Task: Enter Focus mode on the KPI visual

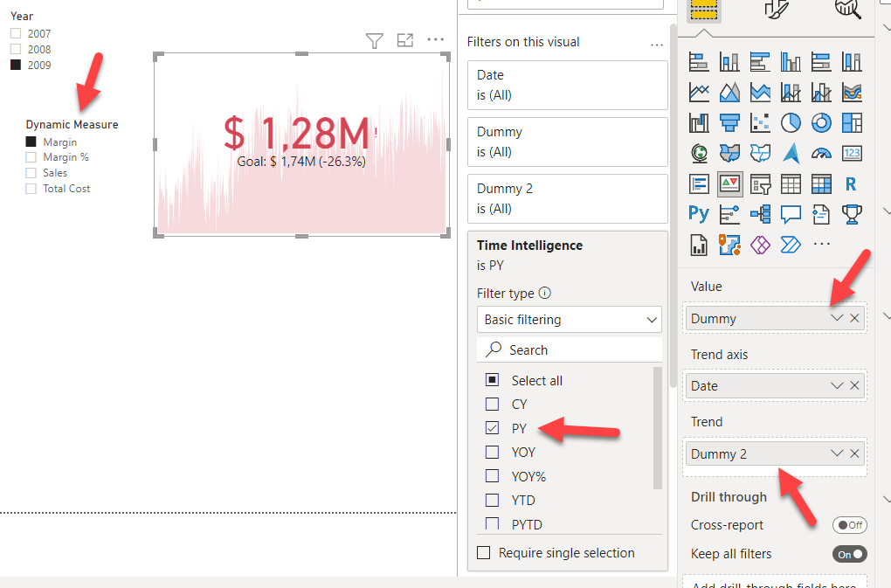Action: [405, 40]
